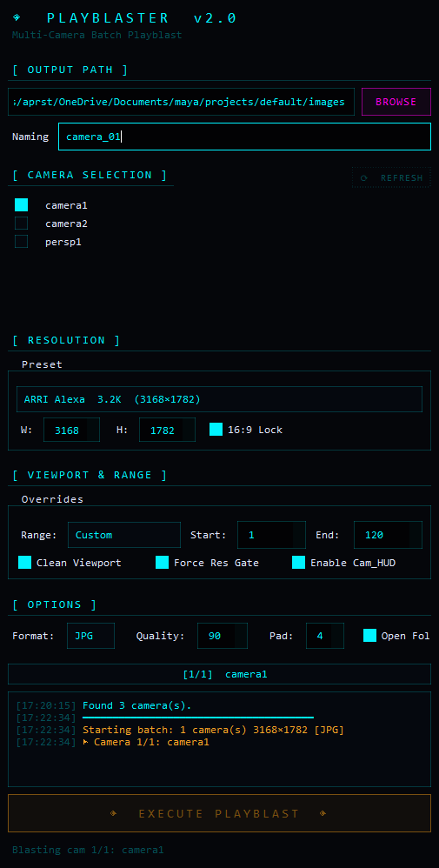Click the 'Starting batch: 1 camera(s)' log line

pyautogui.click(x=213, y=730)
